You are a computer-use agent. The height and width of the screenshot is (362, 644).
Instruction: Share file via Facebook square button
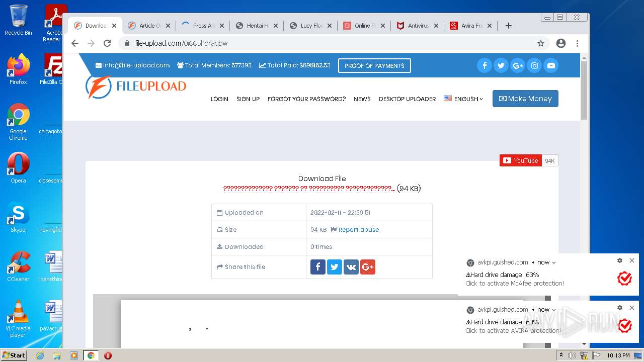click(x=318, y=267)
